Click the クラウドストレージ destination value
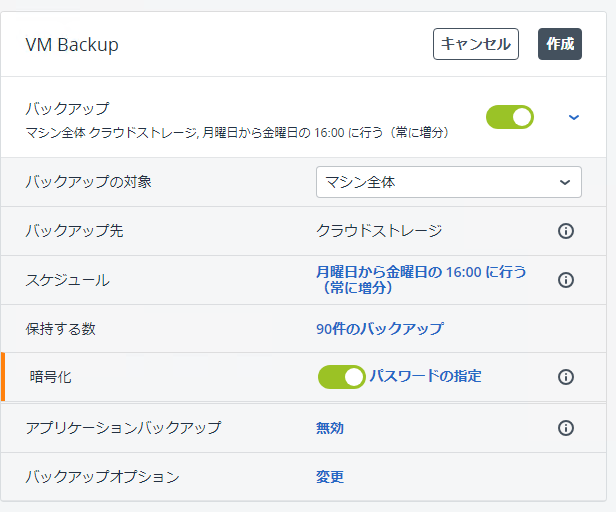 [x=379, y=231]
